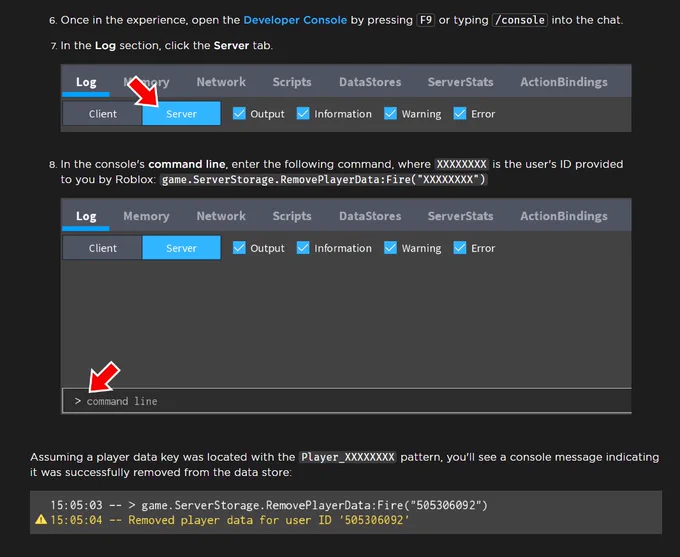Open the ServerStats tab in the upper console image
Viewport: 680px width, 557px height.
460,82
